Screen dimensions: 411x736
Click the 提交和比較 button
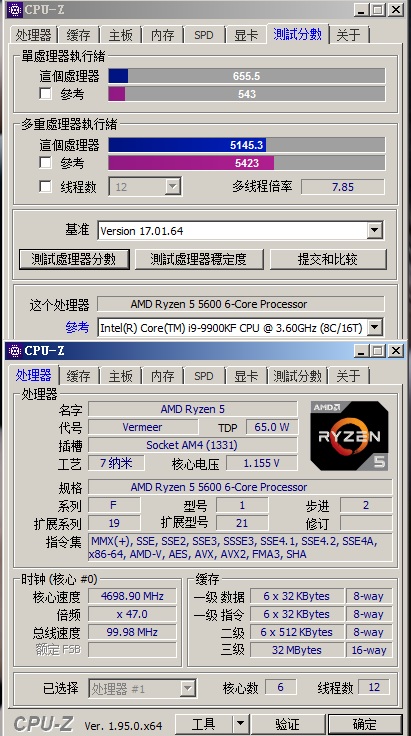(x=328, y=259)
